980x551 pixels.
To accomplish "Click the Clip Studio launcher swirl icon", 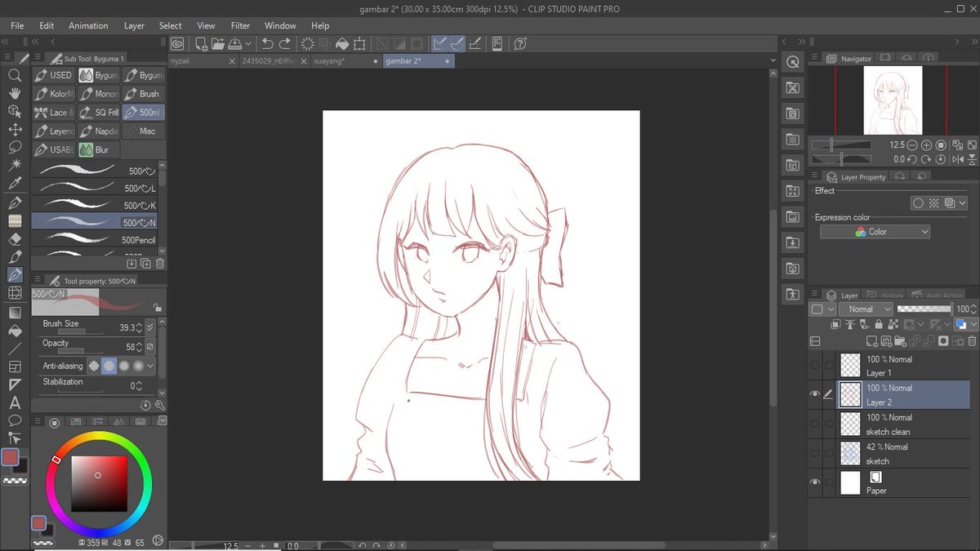I will [x=177, y=44].
